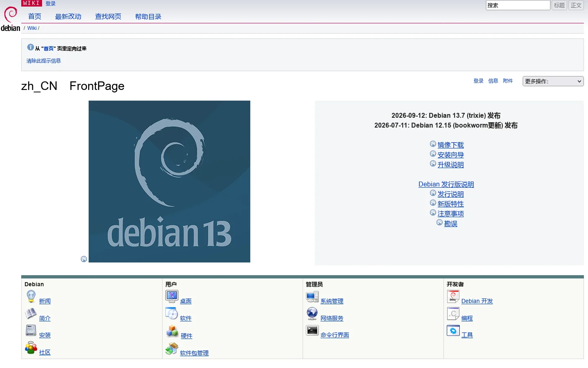
Task: Click the 登录 link above page actions
Action: click(x=479, y=81)
